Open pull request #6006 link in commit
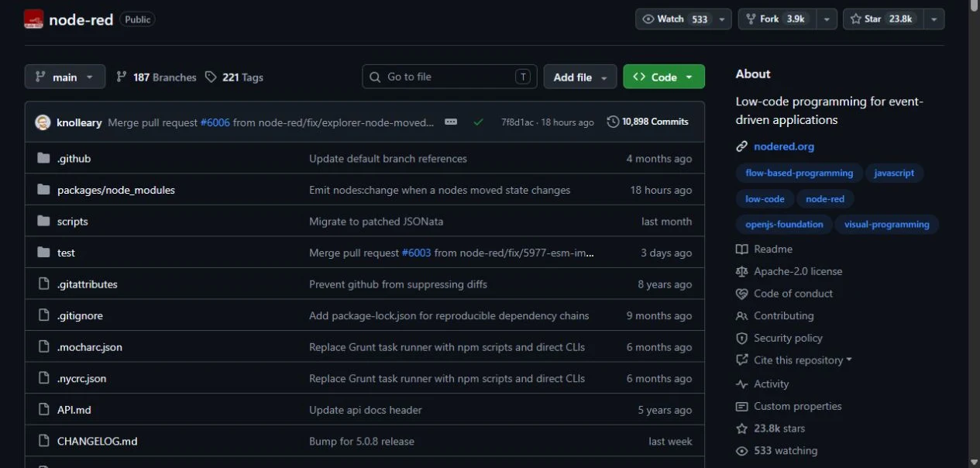 point(215,122)
